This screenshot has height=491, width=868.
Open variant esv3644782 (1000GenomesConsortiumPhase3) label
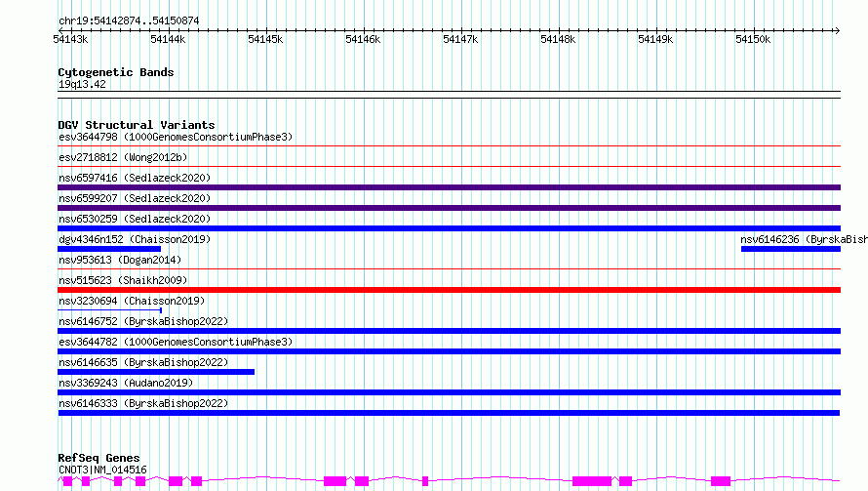coord(176,342)
